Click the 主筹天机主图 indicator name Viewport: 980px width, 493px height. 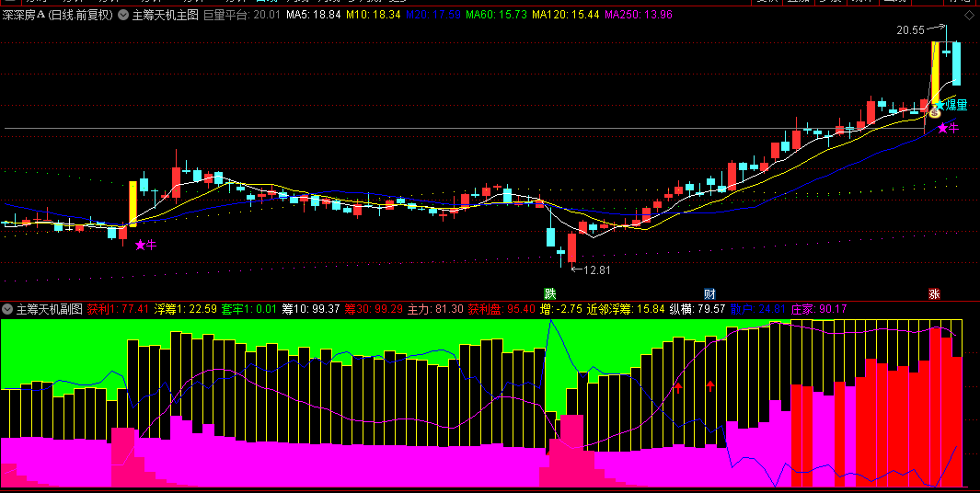tap(165, 15)
